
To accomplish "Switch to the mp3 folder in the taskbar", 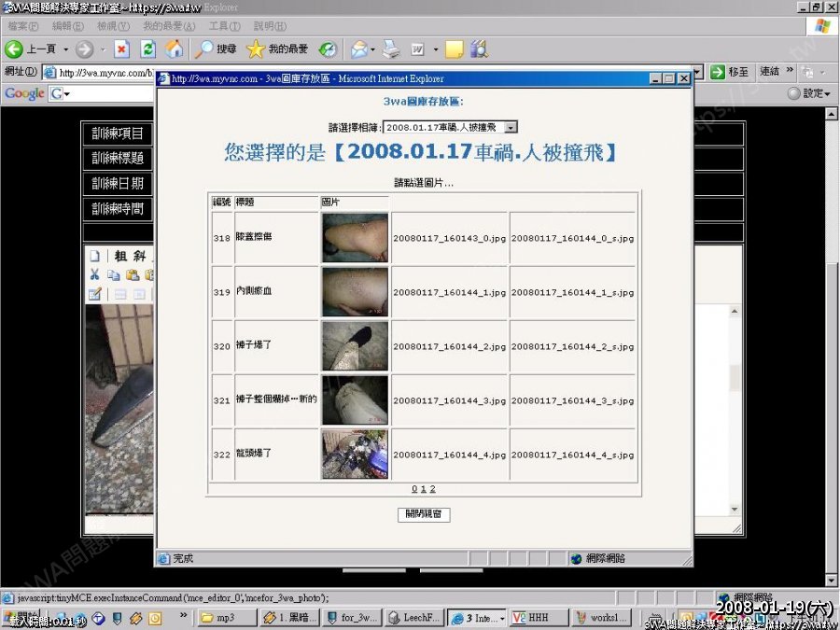I will [226, 618].
